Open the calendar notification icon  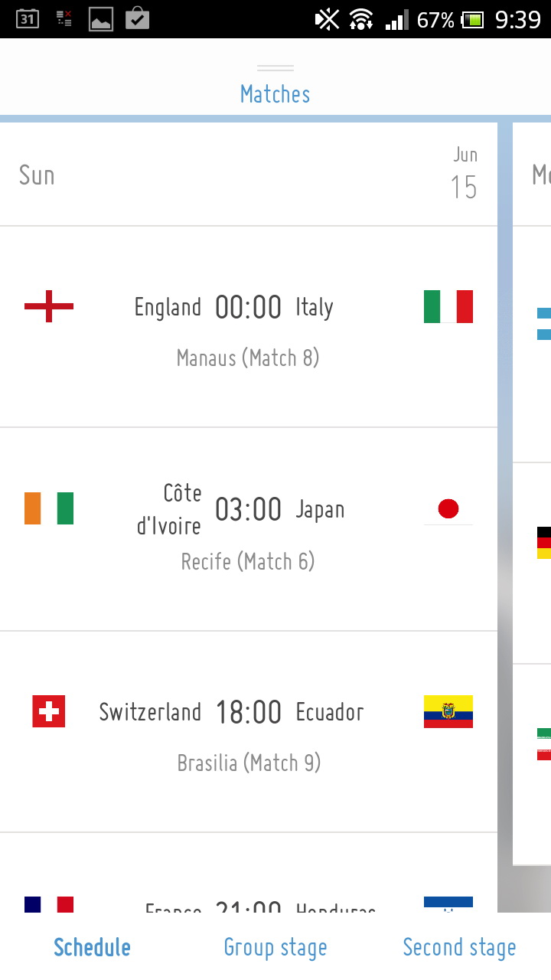point(28,18)
